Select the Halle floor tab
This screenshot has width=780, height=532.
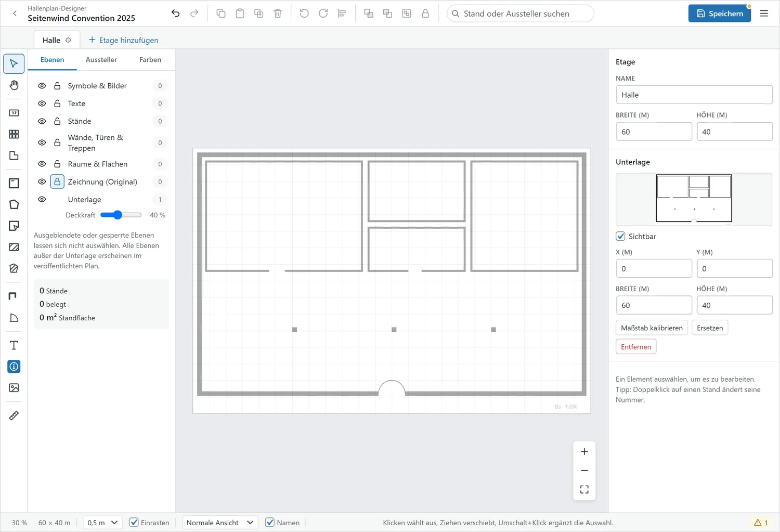pyautogui.click(x=51, y=40)
